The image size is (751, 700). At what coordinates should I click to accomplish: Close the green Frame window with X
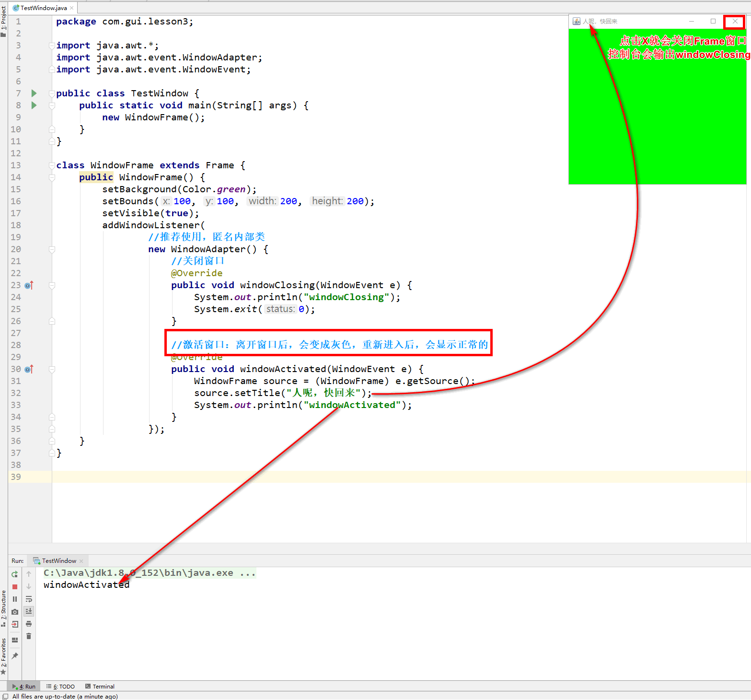pos(735,21)
